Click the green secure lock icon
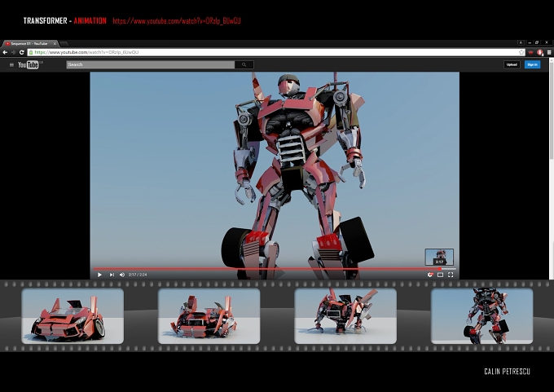 click(31, 52)
